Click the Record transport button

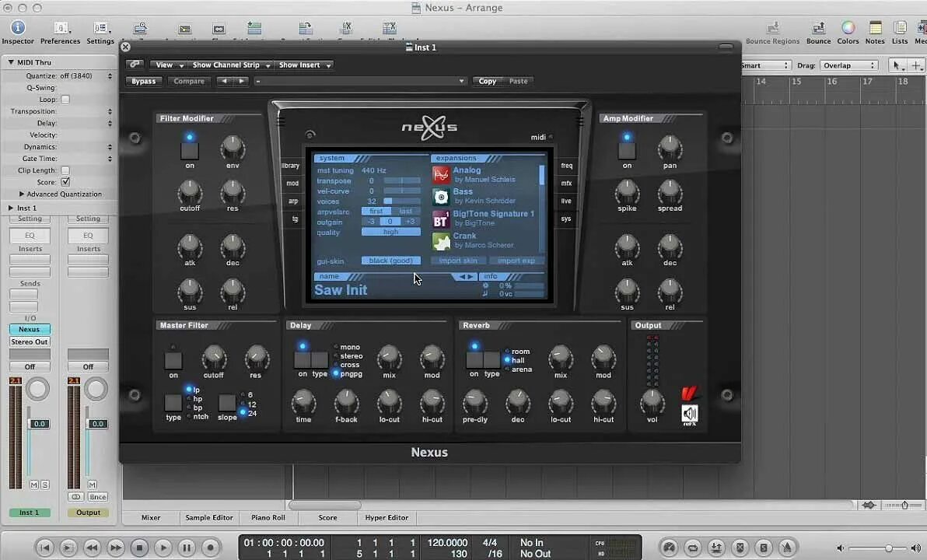(x=211, y=548)
